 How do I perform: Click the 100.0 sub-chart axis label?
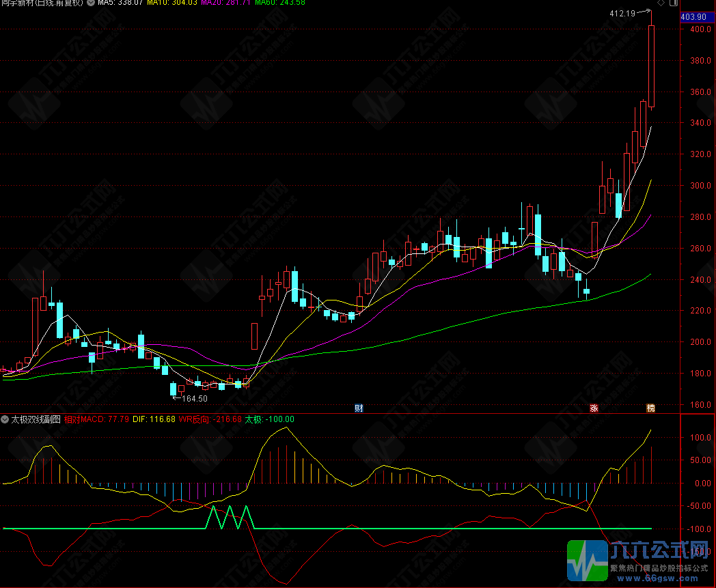tap(700, 437)
